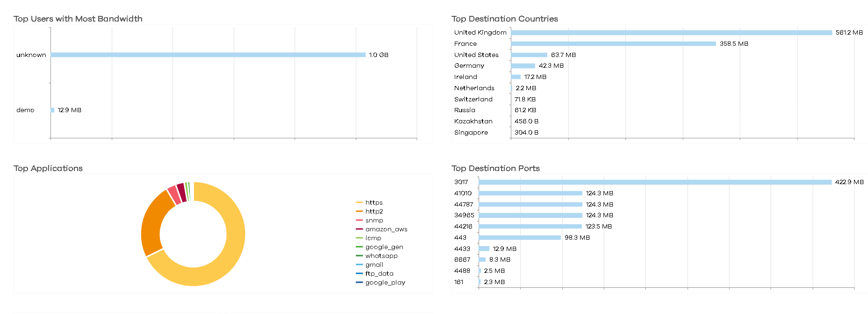
Task: Click the https legend color swatch
Action: (x=359, y=202)
